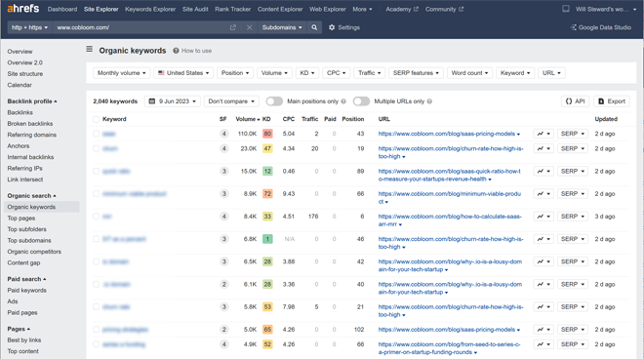Toggle Multiple URLs only switch
The height and width of the screenshot is (359, 644).
(361, 101)
